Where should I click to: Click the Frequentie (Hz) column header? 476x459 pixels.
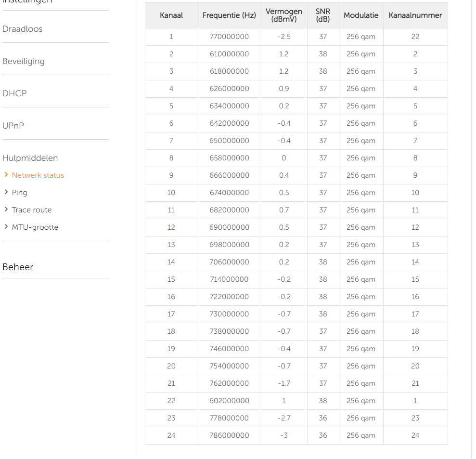point(229,15)
